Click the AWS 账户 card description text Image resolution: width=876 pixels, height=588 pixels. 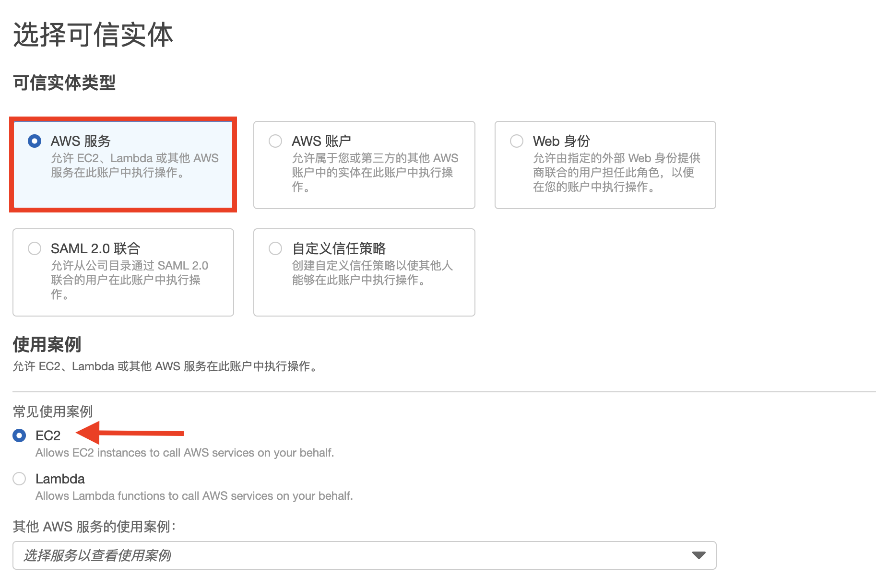tap(375, 173)
